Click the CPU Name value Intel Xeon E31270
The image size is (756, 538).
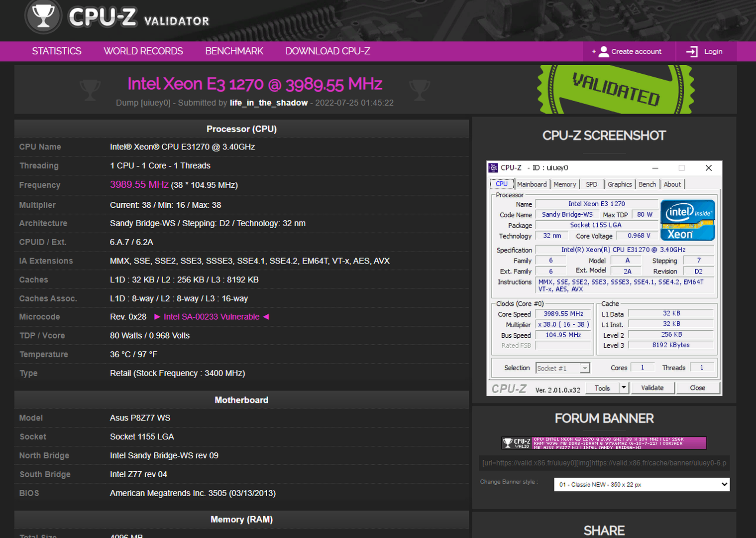point(182,147)
